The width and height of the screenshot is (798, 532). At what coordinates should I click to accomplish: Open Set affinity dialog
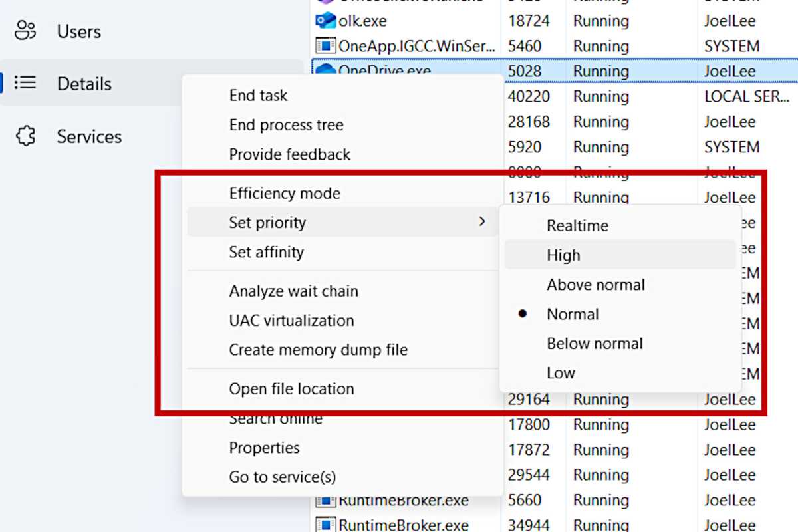click(266, 251)
